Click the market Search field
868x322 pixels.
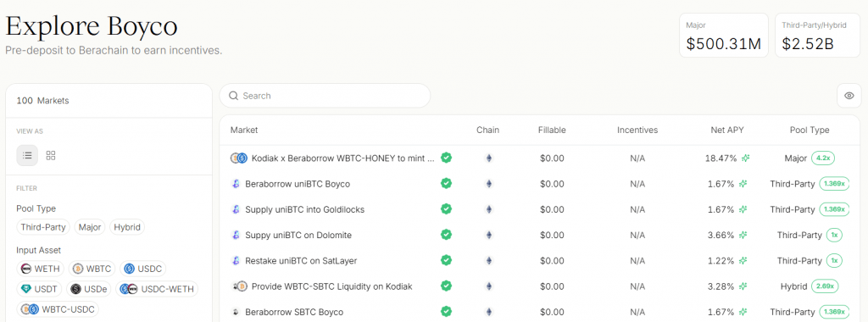(x=325, y=96)
